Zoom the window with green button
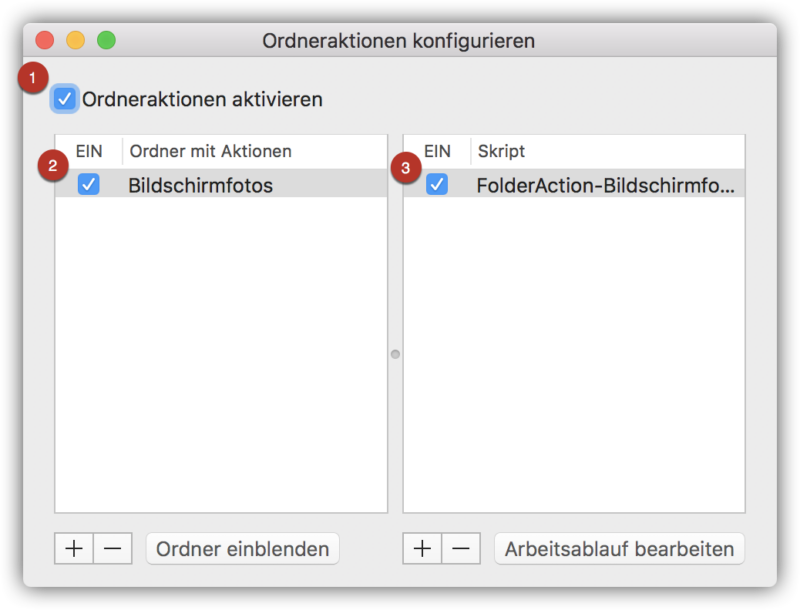 click(106, 40)
